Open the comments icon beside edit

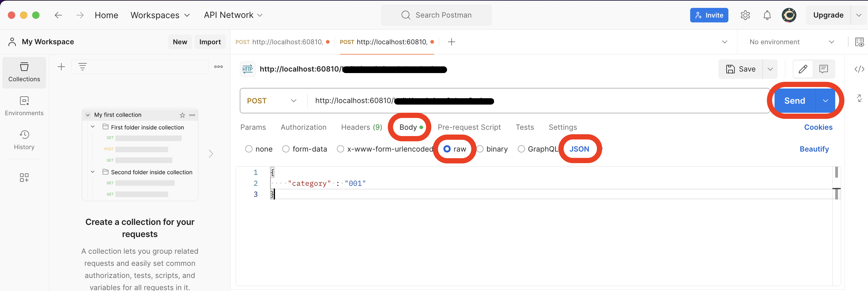[x=823, y=69]
